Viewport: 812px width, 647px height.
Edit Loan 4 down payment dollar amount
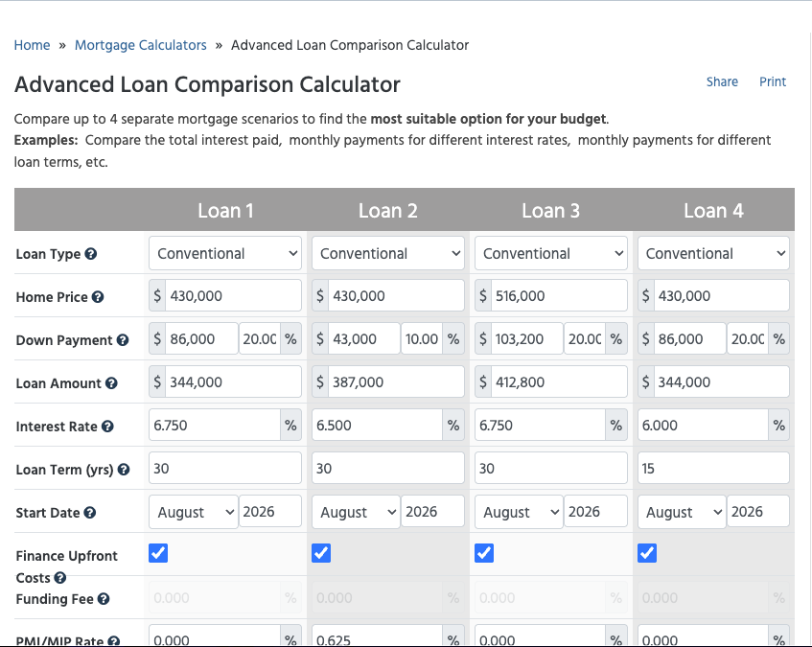tap(690, 339)
